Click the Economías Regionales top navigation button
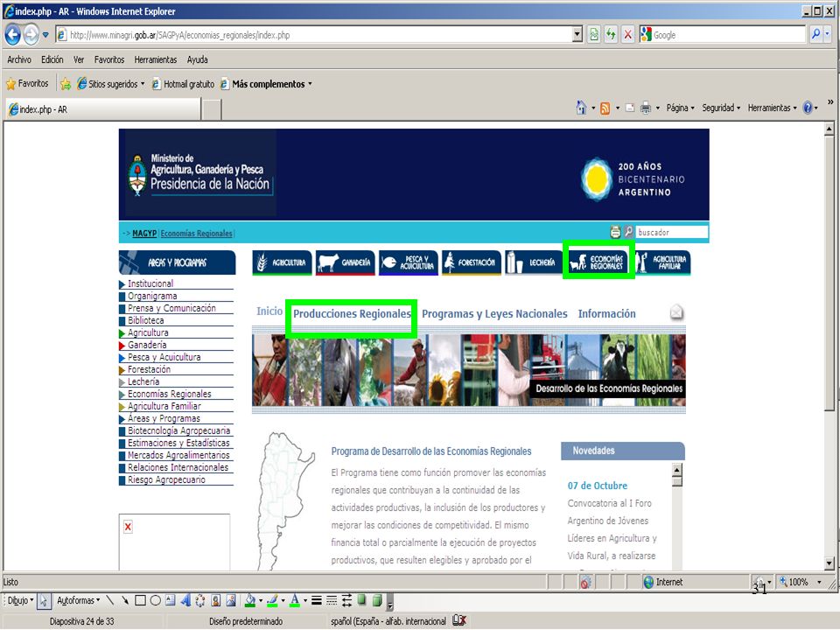 (598, 262)
